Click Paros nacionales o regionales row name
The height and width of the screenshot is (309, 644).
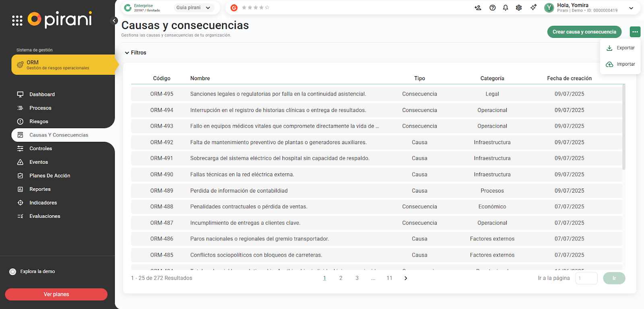[x=260, y=239]
